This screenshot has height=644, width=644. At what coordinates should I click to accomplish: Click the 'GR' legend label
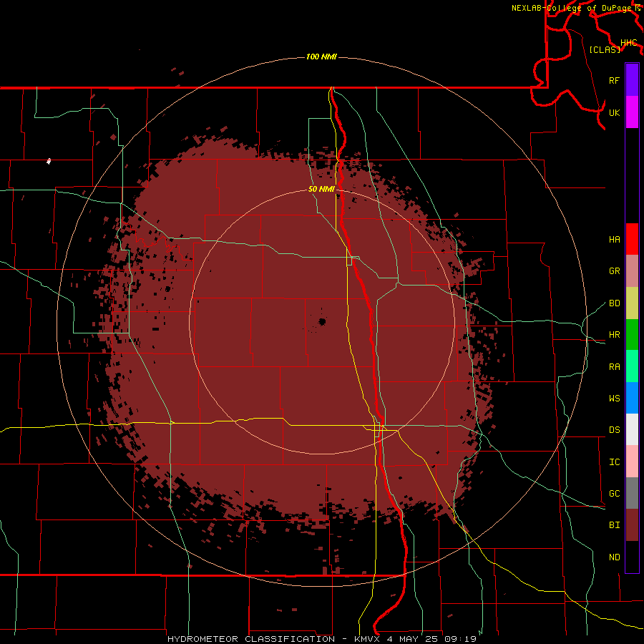[615, 271]
